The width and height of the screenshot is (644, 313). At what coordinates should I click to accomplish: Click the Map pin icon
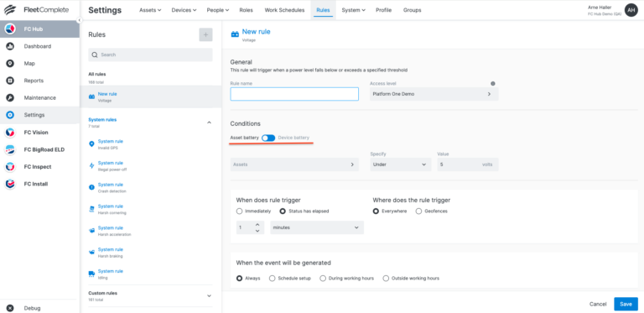[x=10, y=64]
